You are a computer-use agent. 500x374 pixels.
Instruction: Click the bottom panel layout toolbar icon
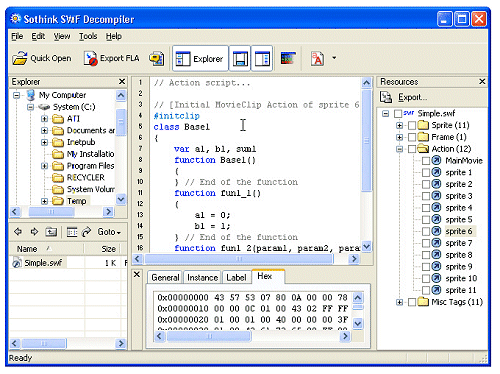[x=240, y=59]
